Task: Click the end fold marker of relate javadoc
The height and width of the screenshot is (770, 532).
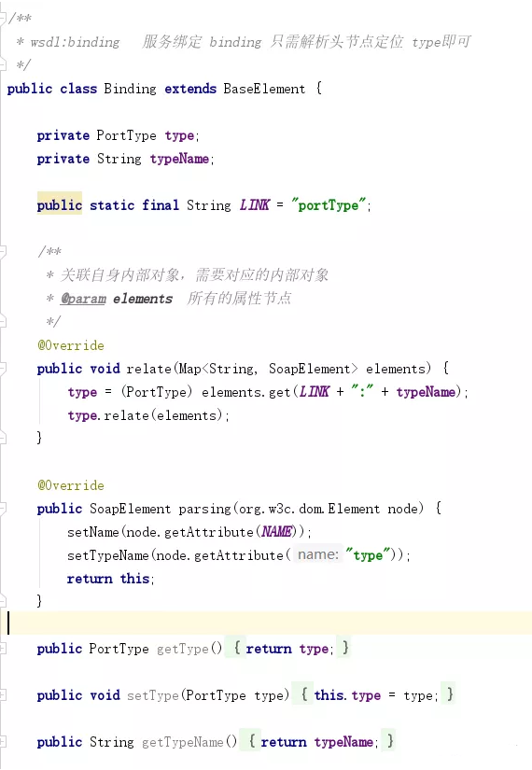Action: [x=3, y=322]
